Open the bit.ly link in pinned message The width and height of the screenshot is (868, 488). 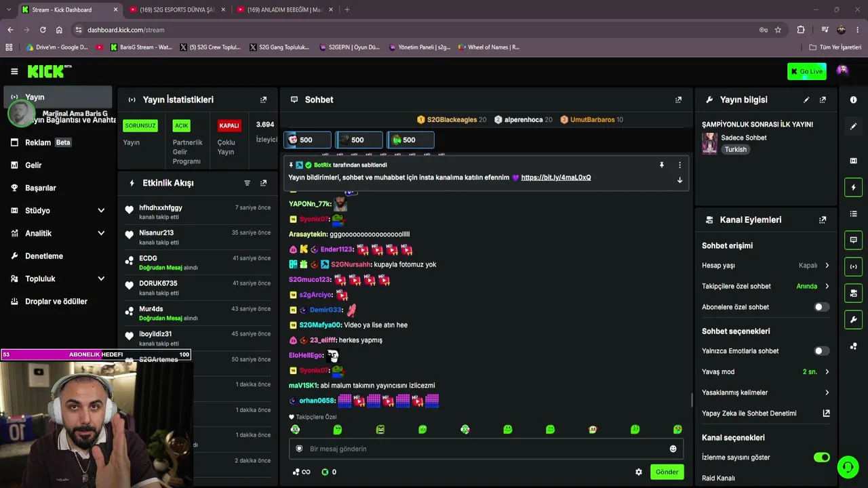pos(556,178)
